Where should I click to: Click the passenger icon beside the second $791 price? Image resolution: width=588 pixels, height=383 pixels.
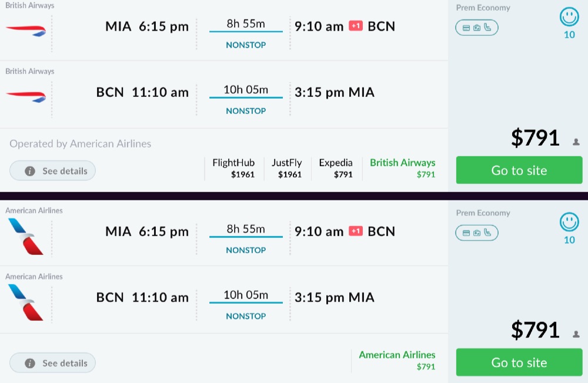click(x=576, y=334)
